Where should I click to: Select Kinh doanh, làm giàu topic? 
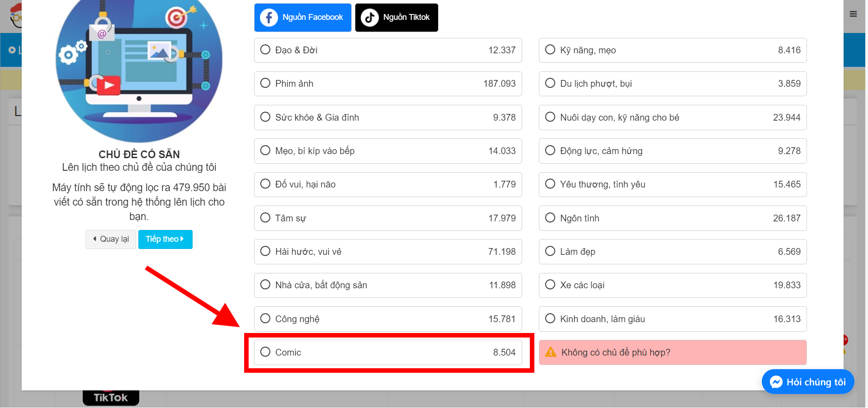coord(673,319)
